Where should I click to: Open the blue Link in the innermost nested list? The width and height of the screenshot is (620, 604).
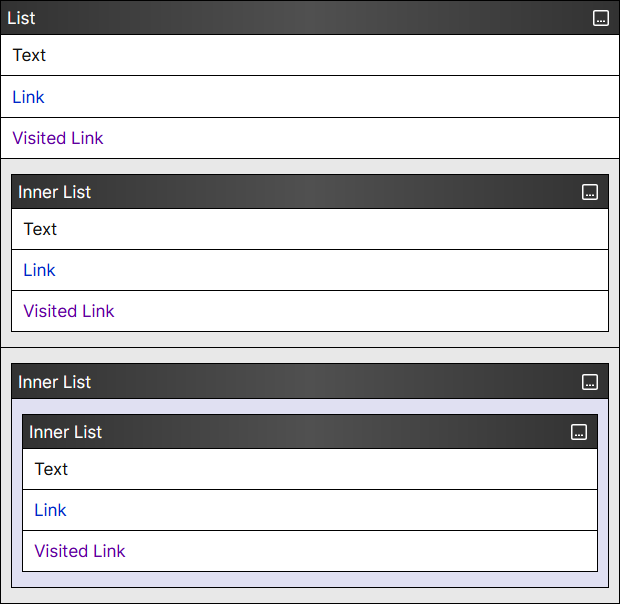pos(50,510)
